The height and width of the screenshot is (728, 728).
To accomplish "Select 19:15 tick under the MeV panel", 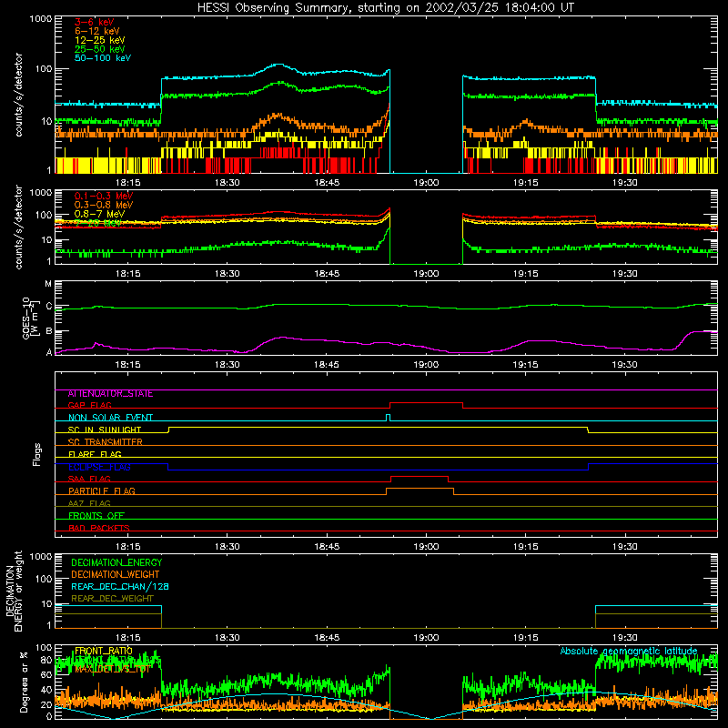I will (526, 274).
